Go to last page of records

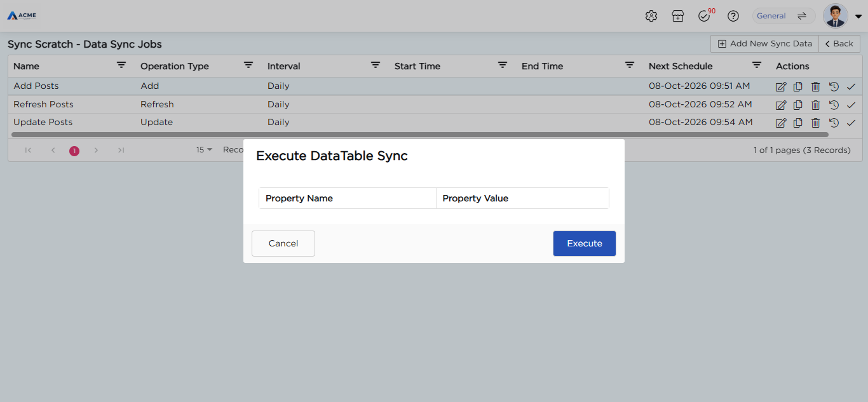click(x=121, y=151)
